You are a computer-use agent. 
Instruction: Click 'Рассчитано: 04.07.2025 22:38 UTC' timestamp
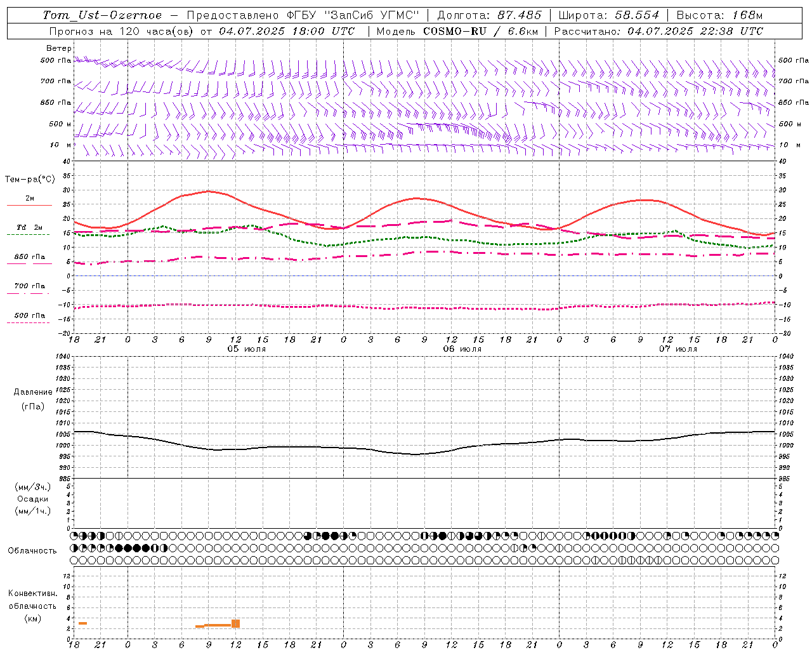[658, 31]
